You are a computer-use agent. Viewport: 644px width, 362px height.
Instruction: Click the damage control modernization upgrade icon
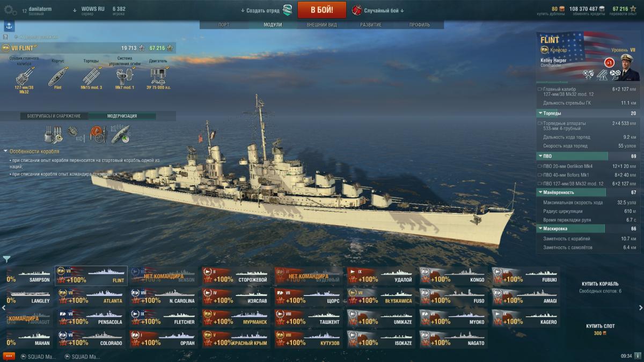tap(98, 135)
